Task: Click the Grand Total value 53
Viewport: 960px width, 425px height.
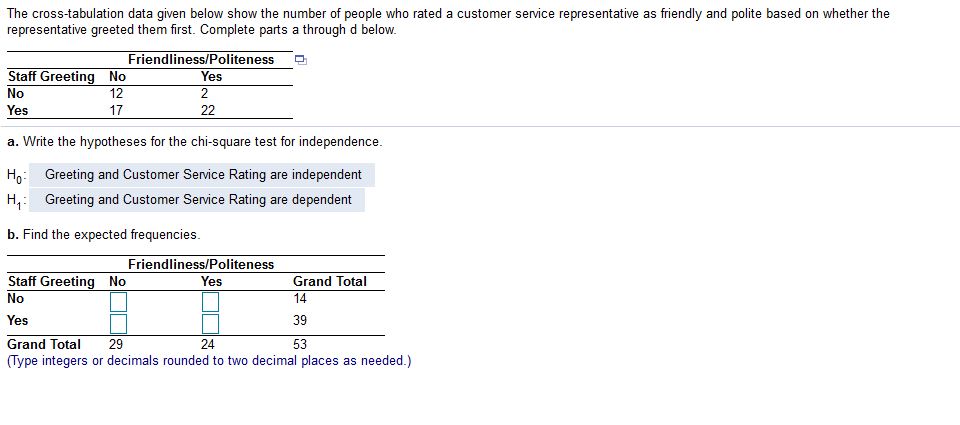Action: click(x=300, y=344)
